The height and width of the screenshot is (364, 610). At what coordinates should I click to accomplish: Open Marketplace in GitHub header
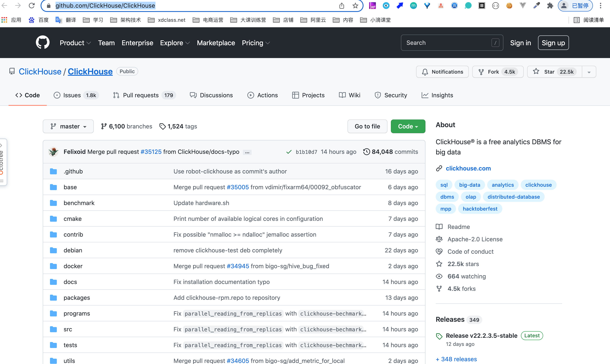click(x=216, y=43)
